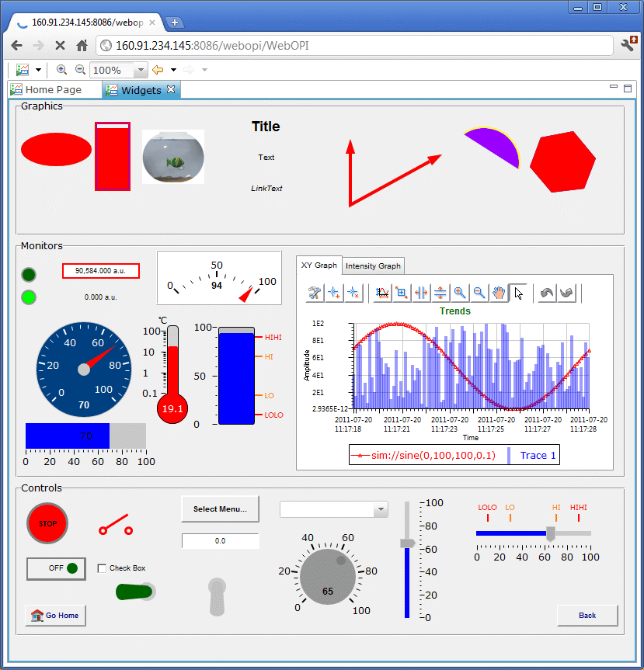Open the graph configure settings tool
Screen dimensions: 644x670
pyautogui.click(x=315, y=293)
